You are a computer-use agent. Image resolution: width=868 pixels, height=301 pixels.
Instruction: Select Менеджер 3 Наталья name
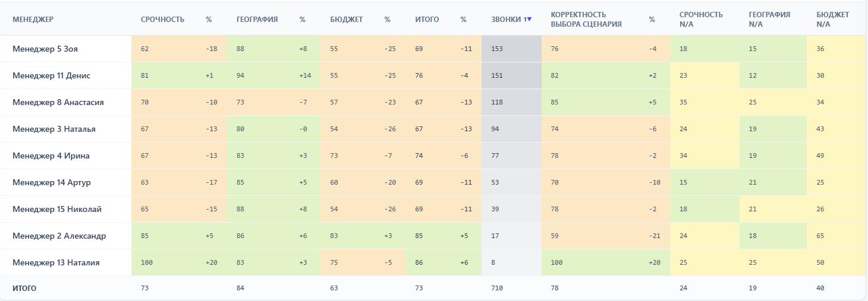click(54, 129)
